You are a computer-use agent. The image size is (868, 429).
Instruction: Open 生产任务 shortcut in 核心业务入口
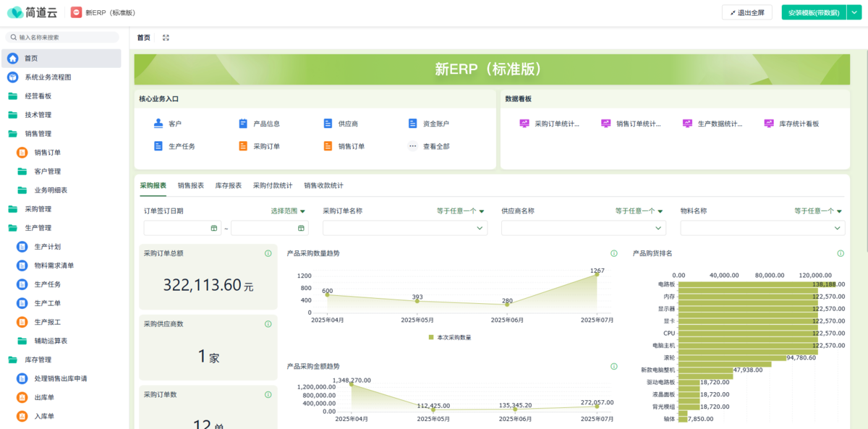(174, 146)
